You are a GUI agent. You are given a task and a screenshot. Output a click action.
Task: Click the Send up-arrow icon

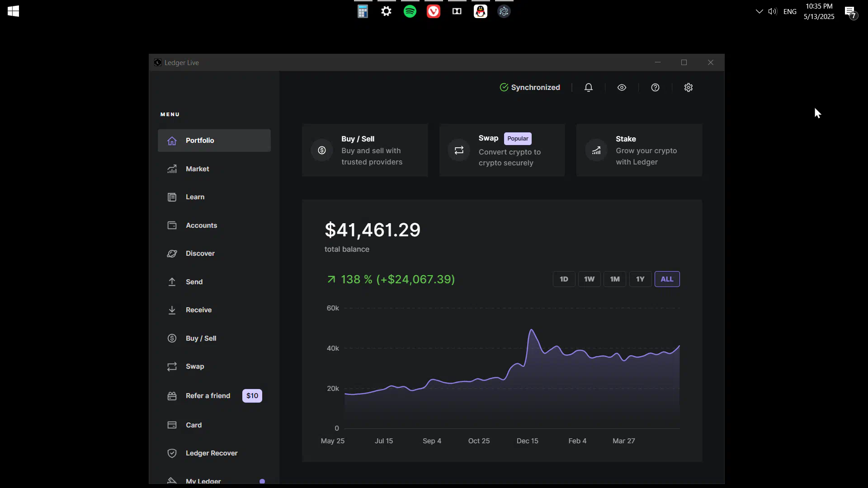coord(172,282)
